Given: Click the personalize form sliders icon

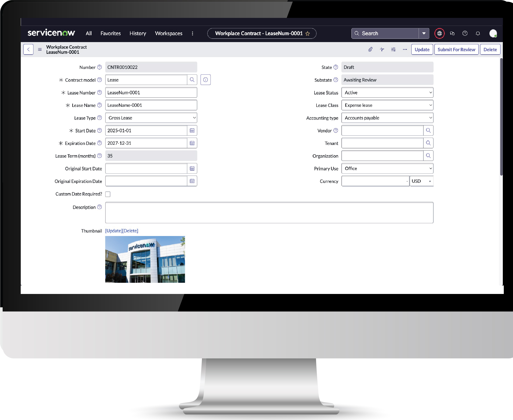Looking at the screenshot, I should 393,49.
